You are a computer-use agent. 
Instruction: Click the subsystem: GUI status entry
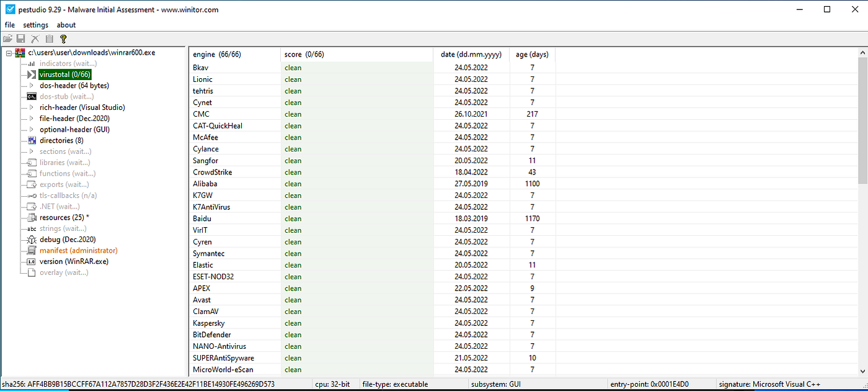496,384
